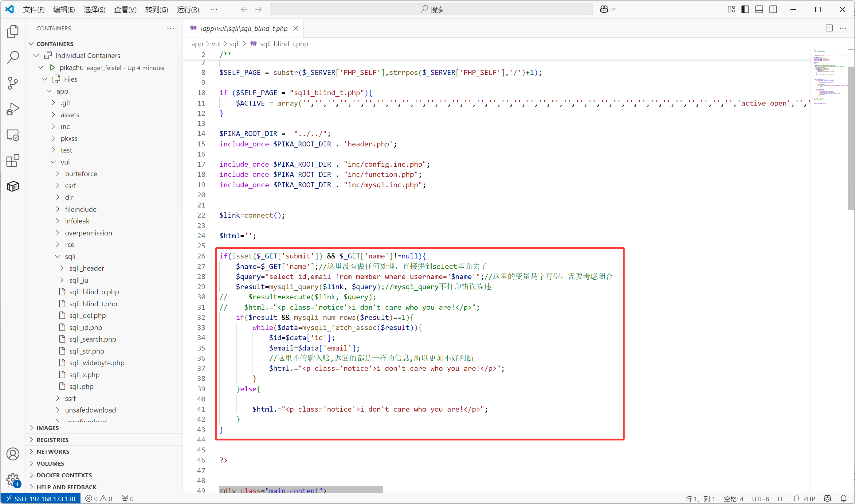Open the Copilot chat icon in title bar
This screenshot has width=855, height=504.
[x=604, y=9]
